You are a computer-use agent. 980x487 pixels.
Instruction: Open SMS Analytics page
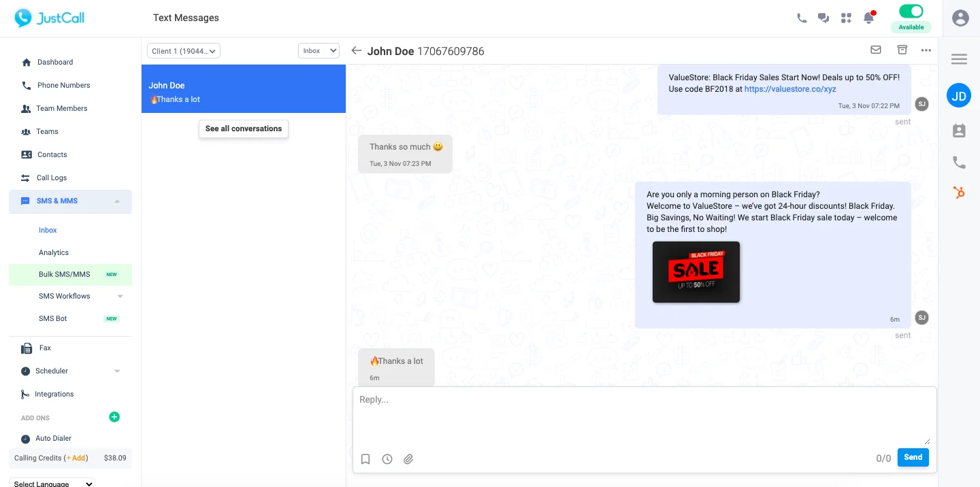pyautogui.click(x=54, y=252)
